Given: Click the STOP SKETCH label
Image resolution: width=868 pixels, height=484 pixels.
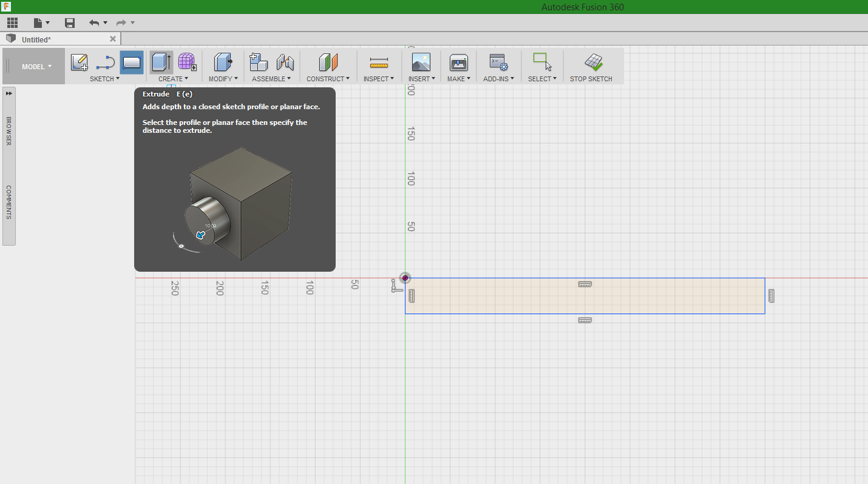Looking at the screenshot, I should coord(591,79).
